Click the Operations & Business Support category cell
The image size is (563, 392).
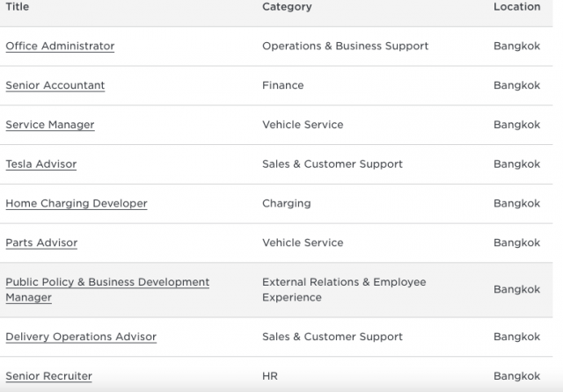point(345,46)
